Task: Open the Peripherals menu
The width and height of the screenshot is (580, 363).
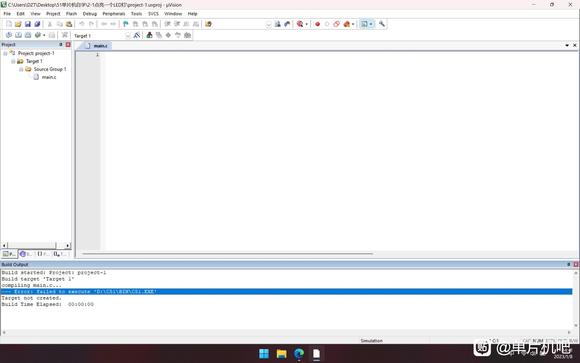Action: coord(114,14)
